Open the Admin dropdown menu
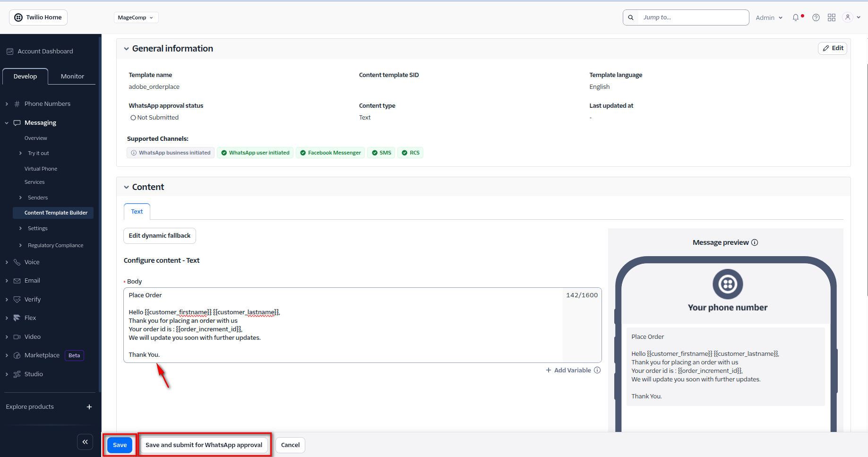The width and height of the screenshot is (868, 457). click(x=769, y=17)
